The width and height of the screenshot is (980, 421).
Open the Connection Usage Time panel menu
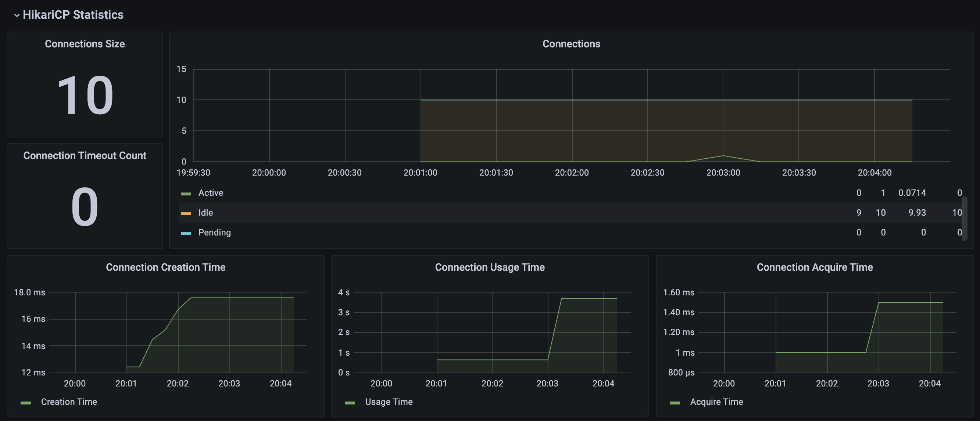pos(490,267)
